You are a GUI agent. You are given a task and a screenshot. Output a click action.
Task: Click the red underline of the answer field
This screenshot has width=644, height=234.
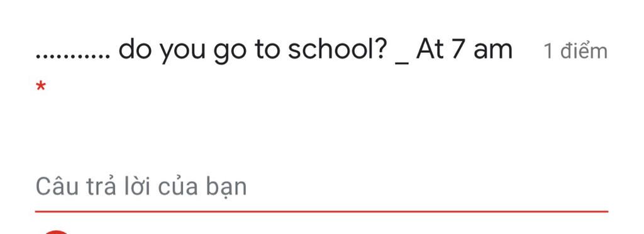pos(321,211)
